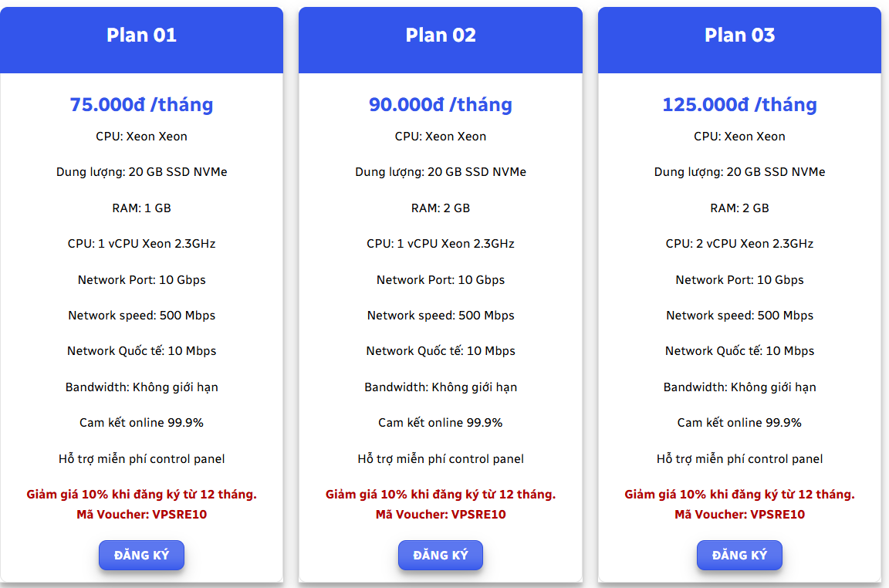Viewport: 889px width, 588px height.
Task: Click Plan 01's voucher code VPSRE10 line
Action: (x=141, y=515)
